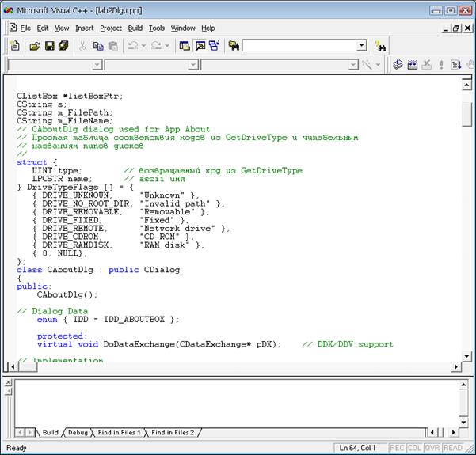Open the View menu
476x455 pixels.
(x=62, y=28)
